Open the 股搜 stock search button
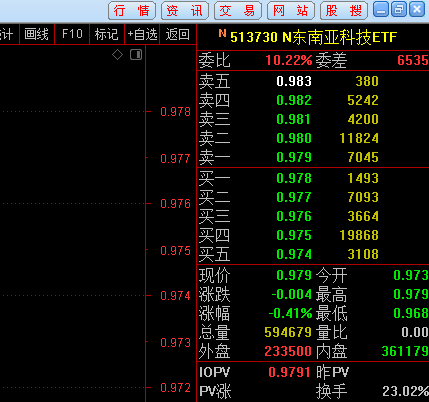Image resolution: width=429 pixels, height=402 pixels. tap(344, 11)
